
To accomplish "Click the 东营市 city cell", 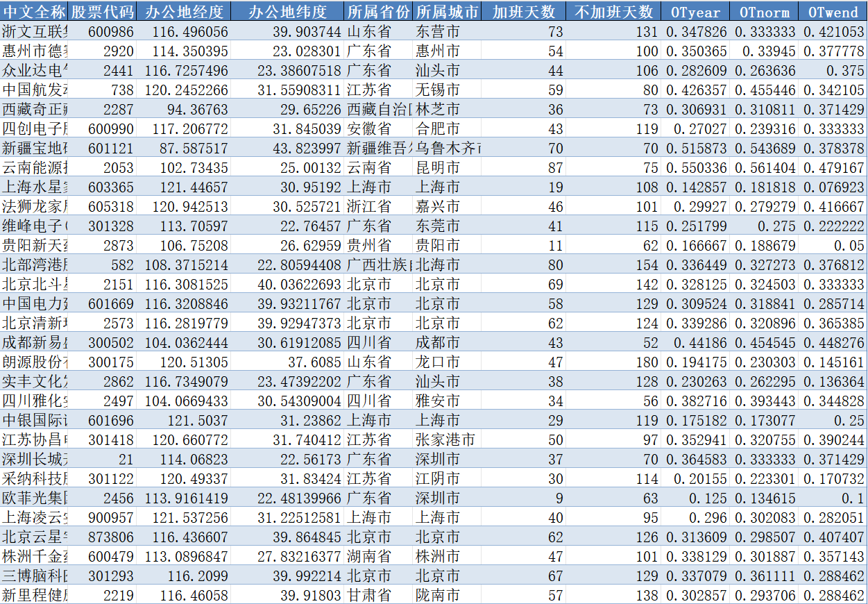I will pyautogui.click(x=447, y=32).
